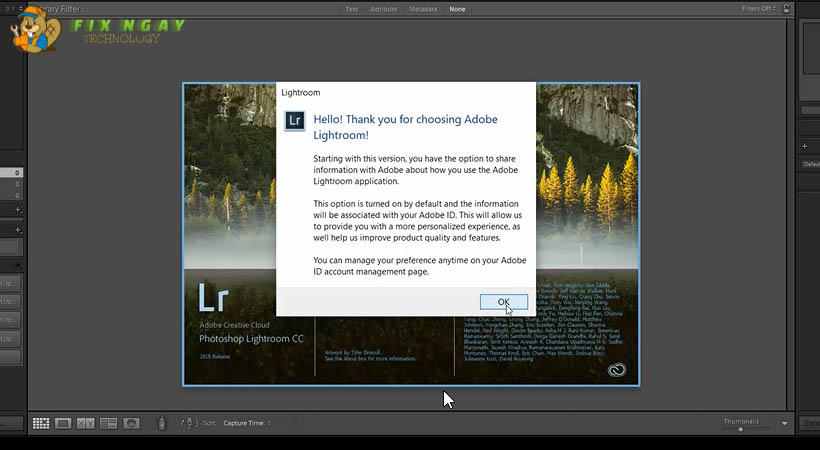The image size is (820, 450).
Task: Open Compare view (XY icon)
Action: [85, 423]
